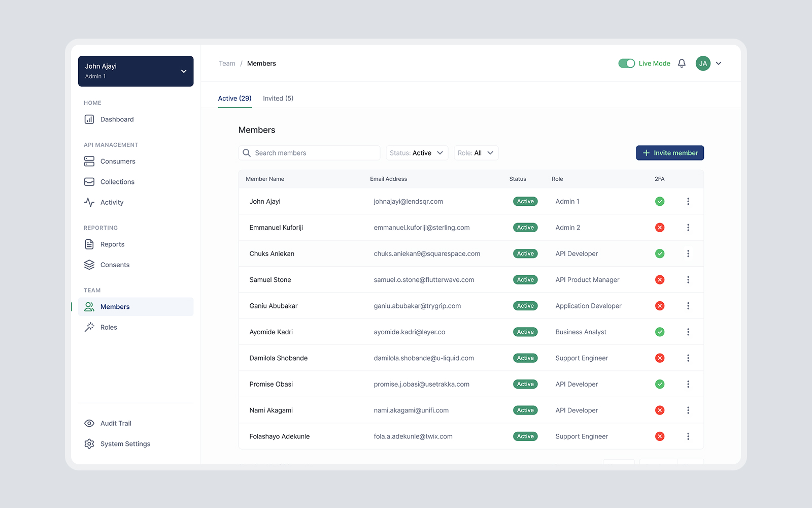The width and height of the screenshot is (812, 508).
Task: Open the Dashboard from the sidebar
Action: click(117, 119)
